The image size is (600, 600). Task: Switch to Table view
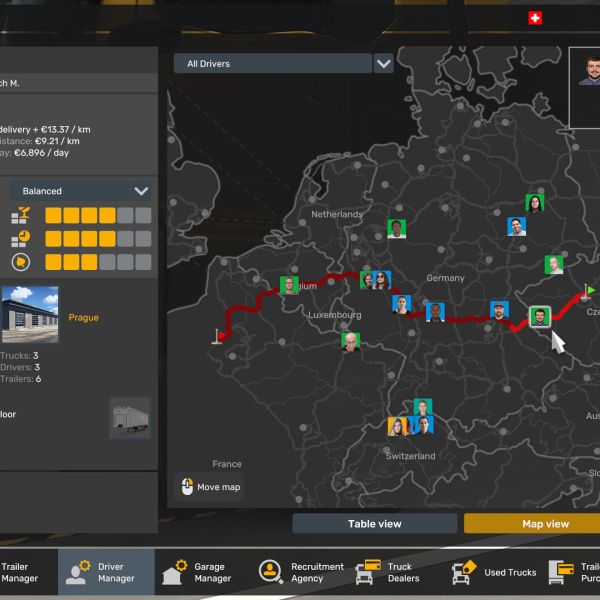pyautogui.click(x=374, y=524)
